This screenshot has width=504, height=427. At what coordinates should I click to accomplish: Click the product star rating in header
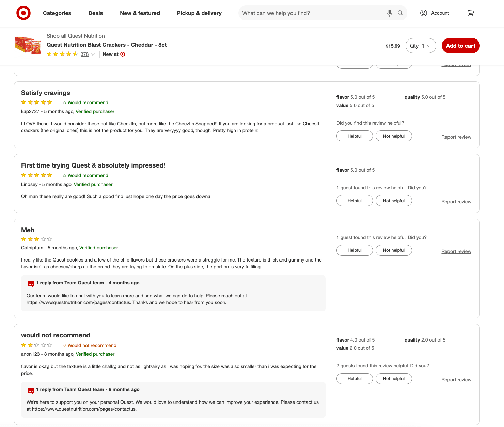(x=62, y=54)
